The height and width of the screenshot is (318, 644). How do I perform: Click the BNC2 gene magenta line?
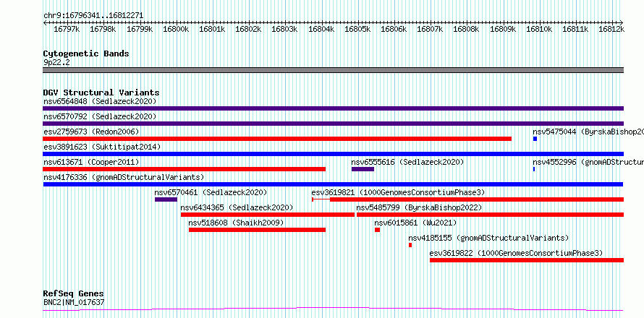click(333, 309)
